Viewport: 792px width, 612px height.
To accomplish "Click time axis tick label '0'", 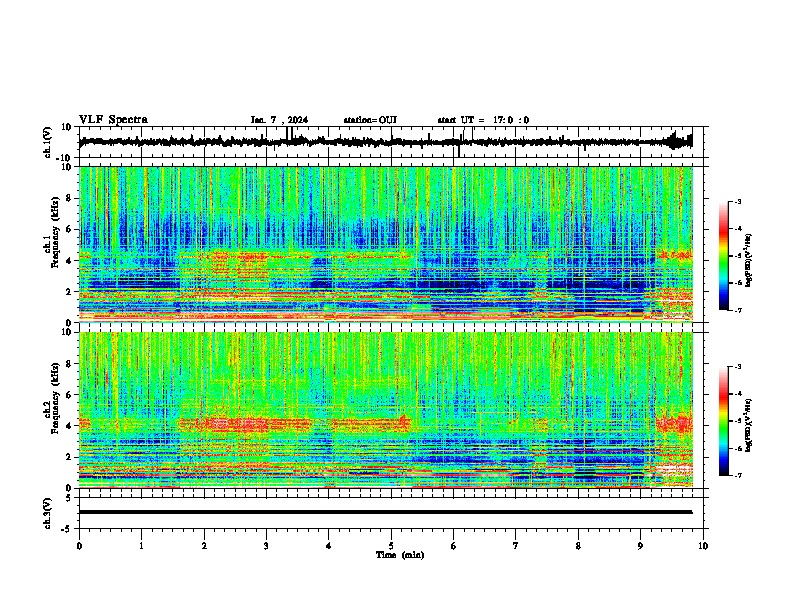I will tap(79, 546).
